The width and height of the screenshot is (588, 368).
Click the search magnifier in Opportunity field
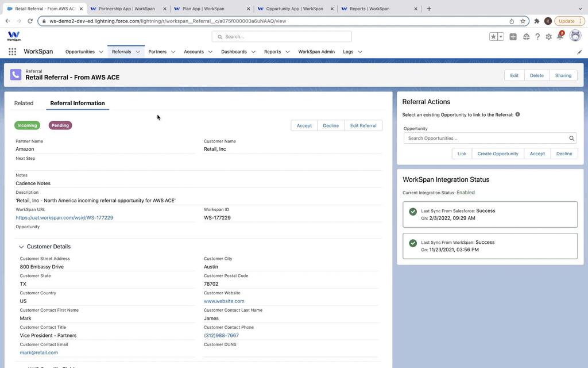pos(571,138)
